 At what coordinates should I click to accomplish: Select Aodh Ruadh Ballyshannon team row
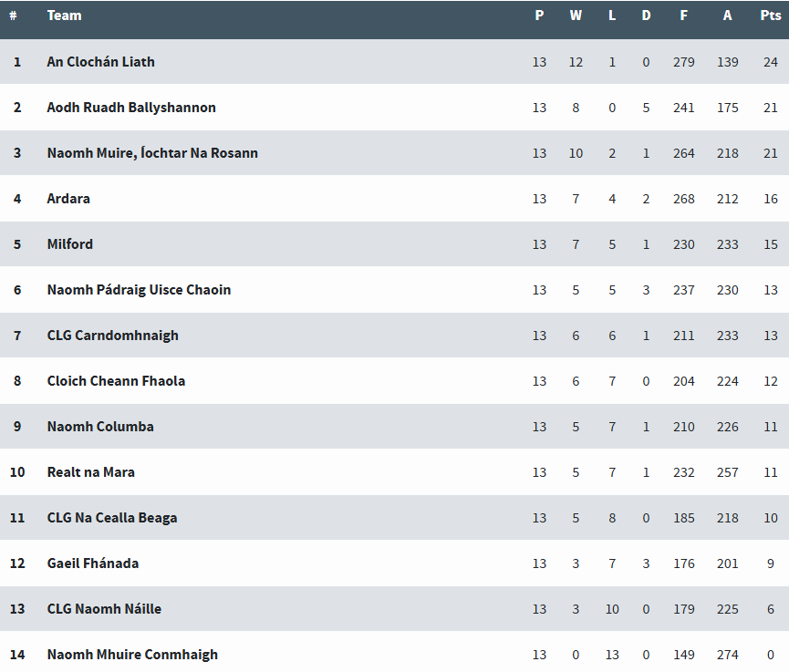pos(131,108)
